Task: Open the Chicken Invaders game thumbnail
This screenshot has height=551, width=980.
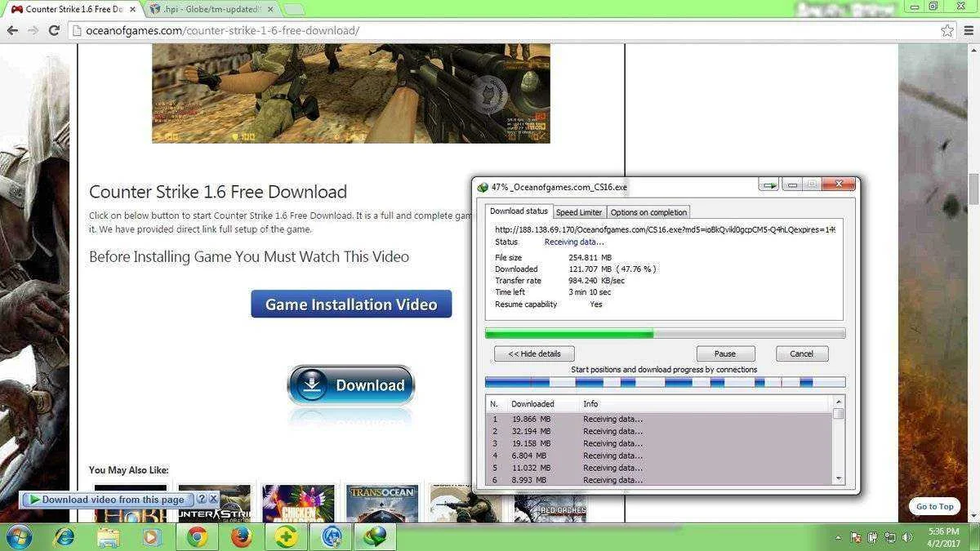Action: coord(298,504)
